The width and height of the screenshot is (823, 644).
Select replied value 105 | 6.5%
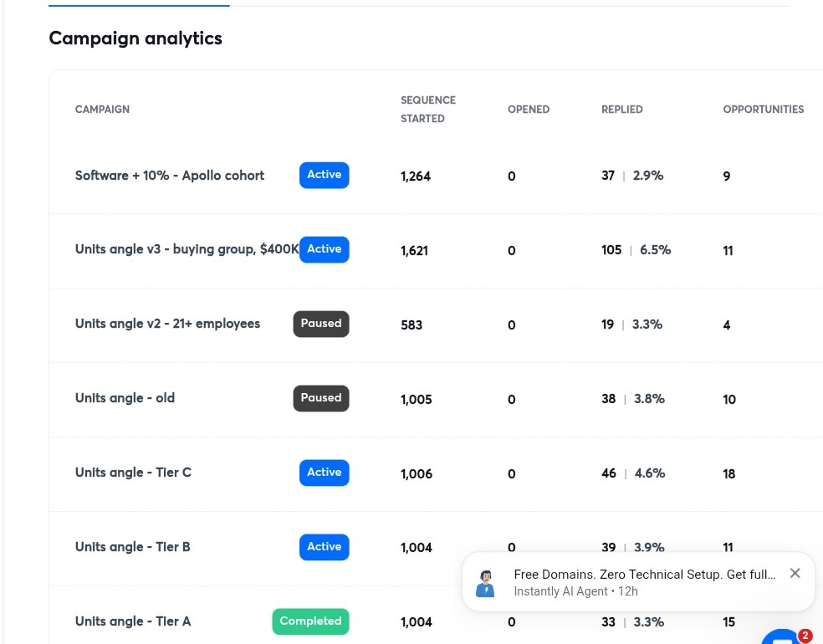click(x=636, y=250)
